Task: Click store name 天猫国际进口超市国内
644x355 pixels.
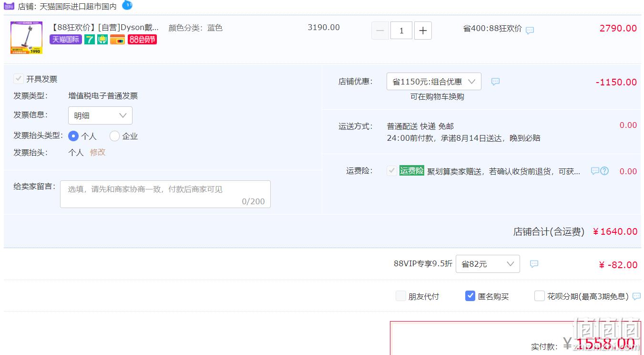Action: 78,7
